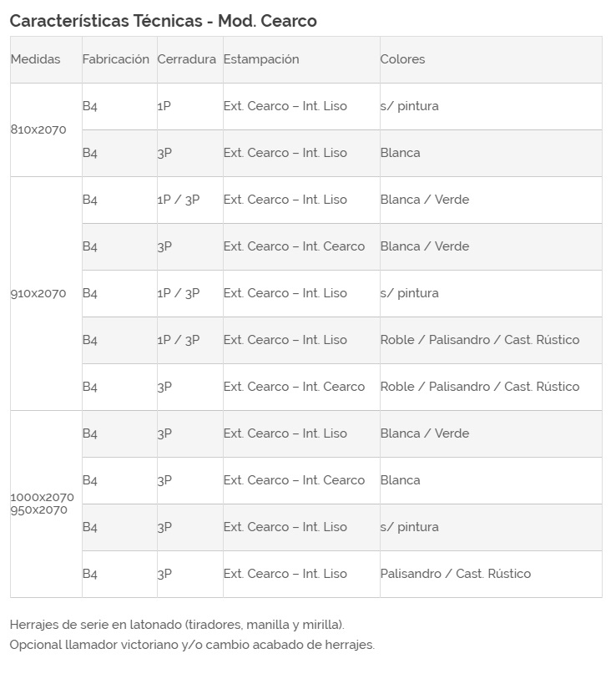Screen dimensions: 616x674
Task: Click 's/ pintura' in the 810x2070 group
Action: [x=409, y=106]
